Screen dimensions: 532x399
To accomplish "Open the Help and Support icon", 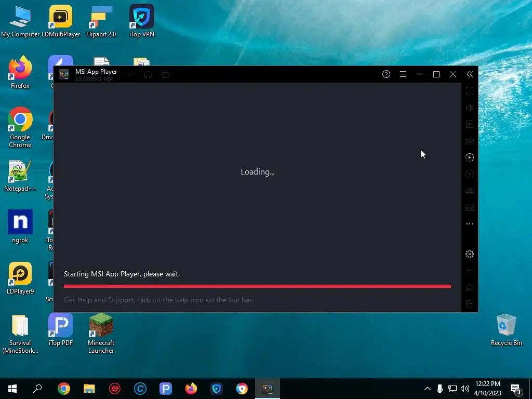I will click(x=386, y=74).
